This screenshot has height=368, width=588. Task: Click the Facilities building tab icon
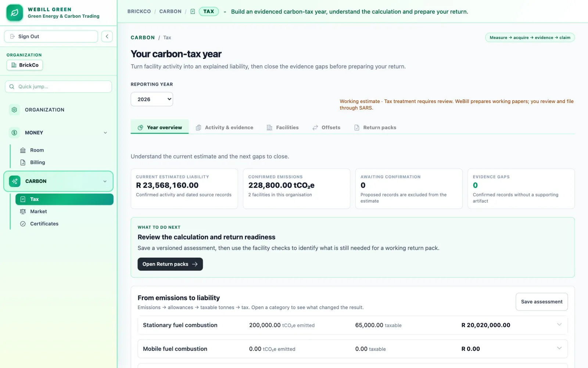(269, 128)
